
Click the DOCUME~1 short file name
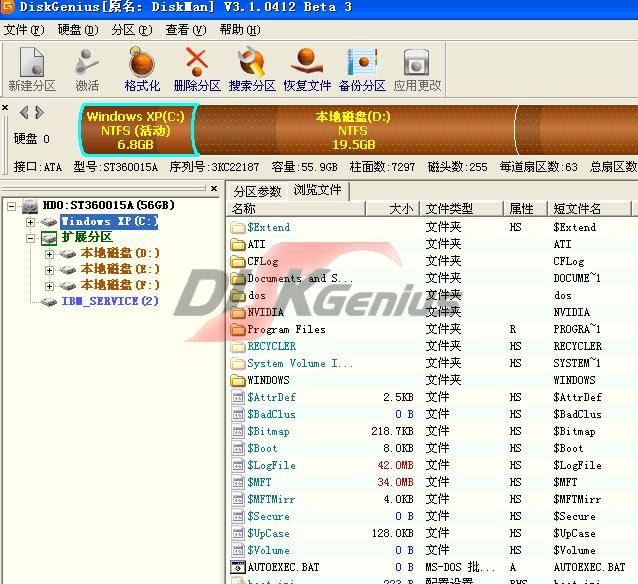tap(577, 278)
